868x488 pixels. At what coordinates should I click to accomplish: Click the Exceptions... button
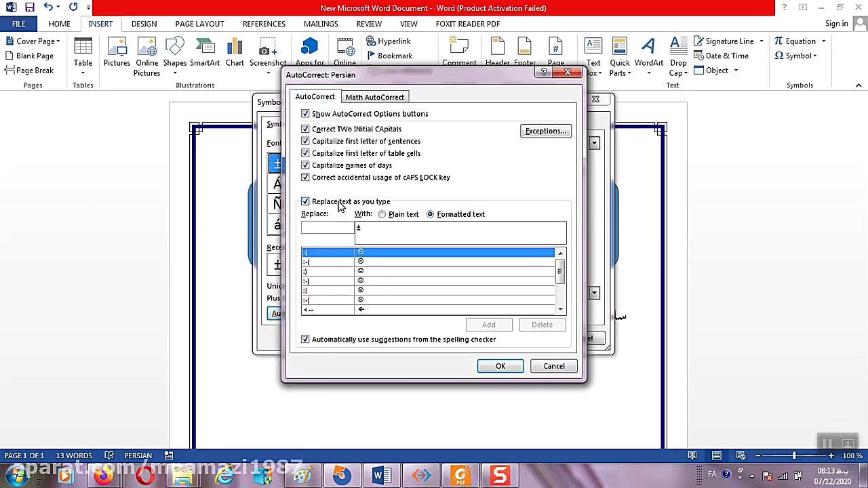click(x=545, y=131)
